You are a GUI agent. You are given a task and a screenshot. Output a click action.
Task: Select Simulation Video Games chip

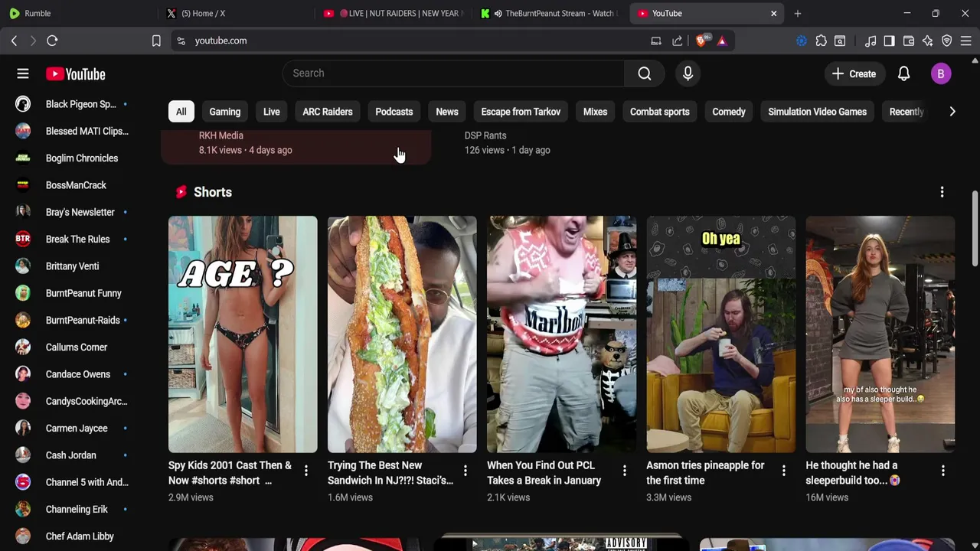click(817, 112)
